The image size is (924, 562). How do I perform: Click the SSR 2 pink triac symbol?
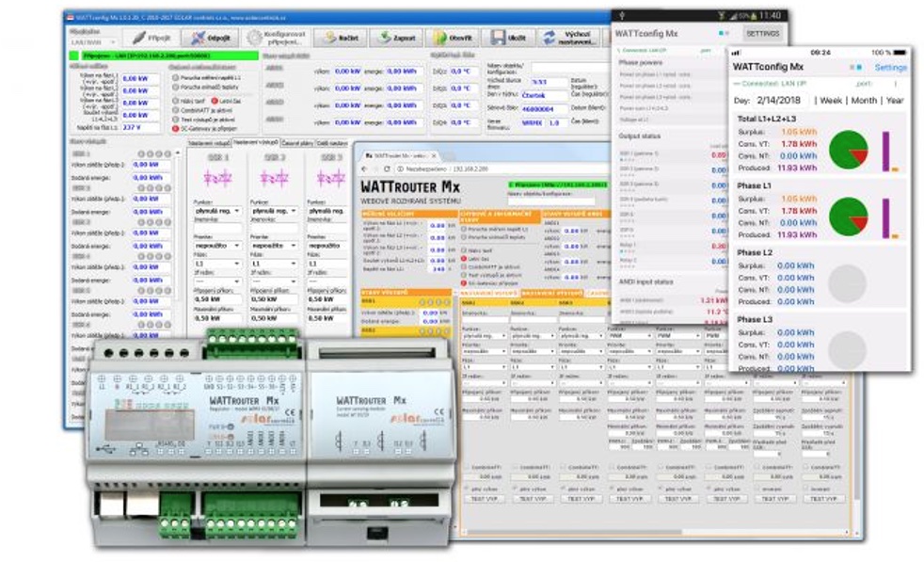click(274, 178)
